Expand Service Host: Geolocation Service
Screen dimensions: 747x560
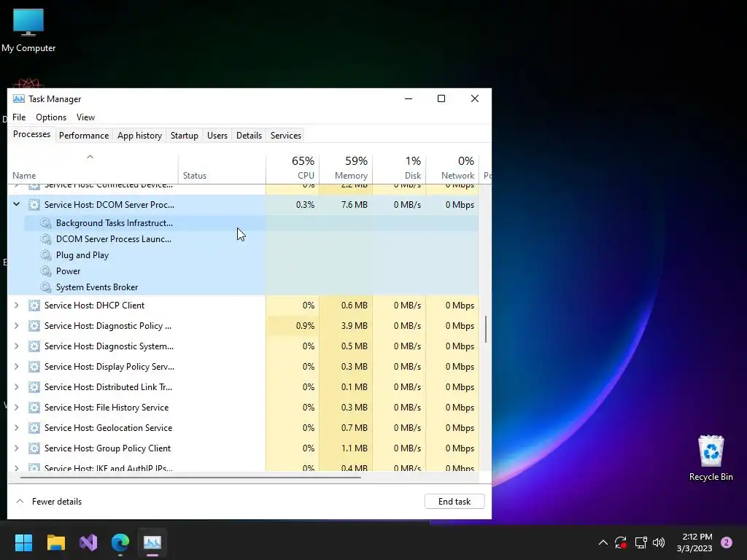16,427
